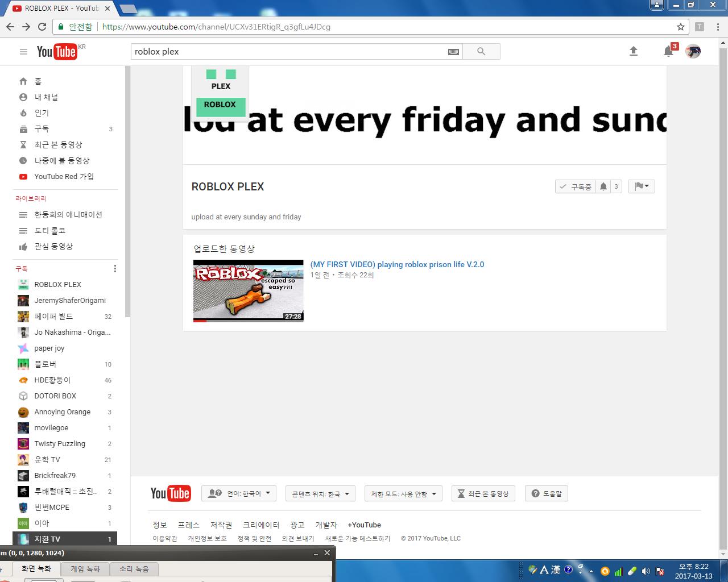Click the upload video icon

[634, 51]
